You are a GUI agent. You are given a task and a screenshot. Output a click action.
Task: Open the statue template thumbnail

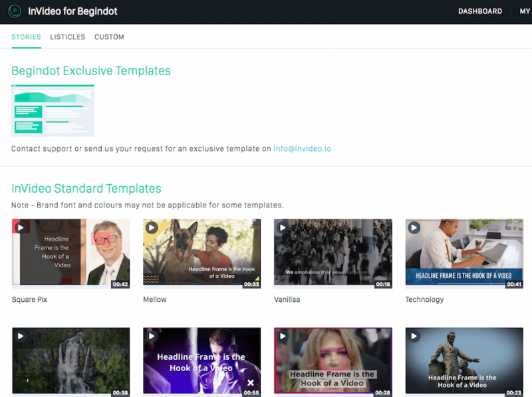(464, 362)
